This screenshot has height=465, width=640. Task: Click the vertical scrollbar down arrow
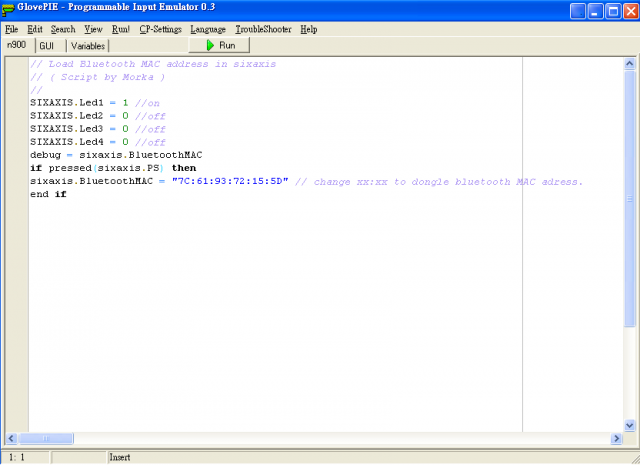click(x=629, y=425)
